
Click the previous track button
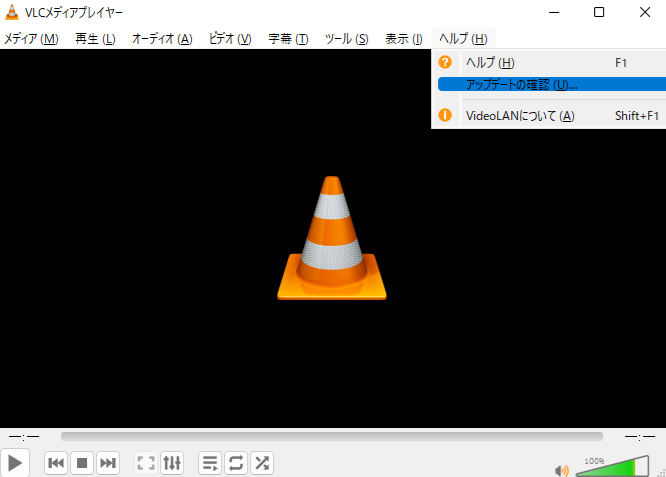tap(57, 463)
